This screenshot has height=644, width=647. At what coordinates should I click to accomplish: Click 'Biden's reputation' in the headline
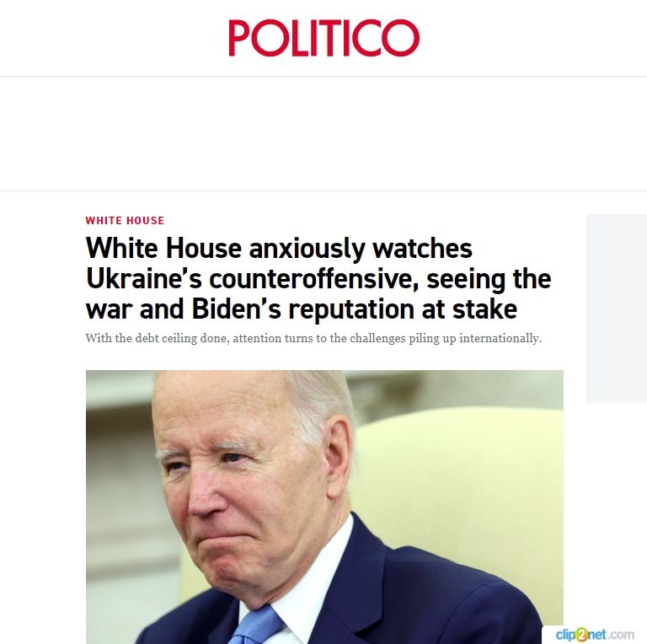(x=302, y=309)
